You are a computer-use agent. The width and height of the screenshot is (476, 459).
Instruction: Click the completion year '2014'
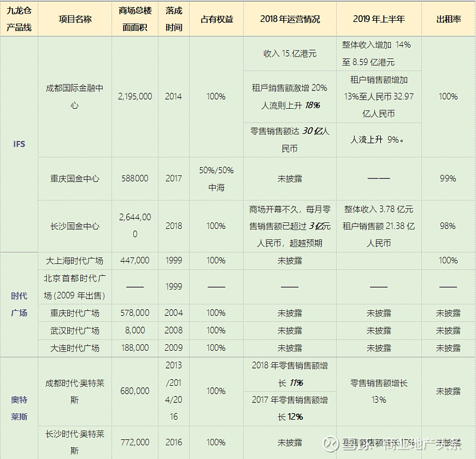[x=174, y=97]
